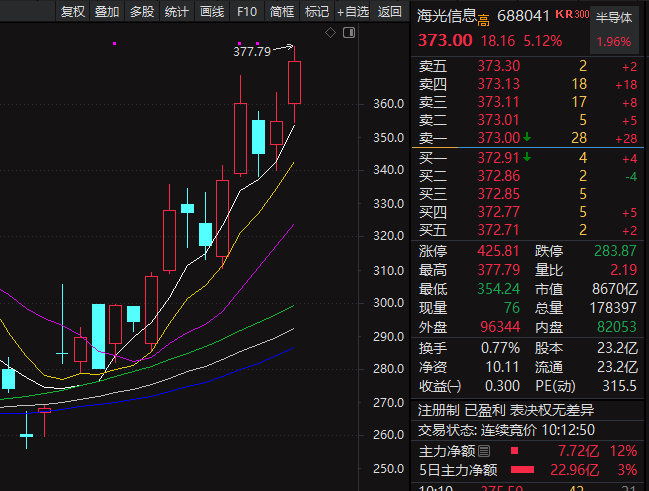The width and height of the screenshot is (649, 491).
Task: Click stock code 688041
Action: click(x=523, y=16)
